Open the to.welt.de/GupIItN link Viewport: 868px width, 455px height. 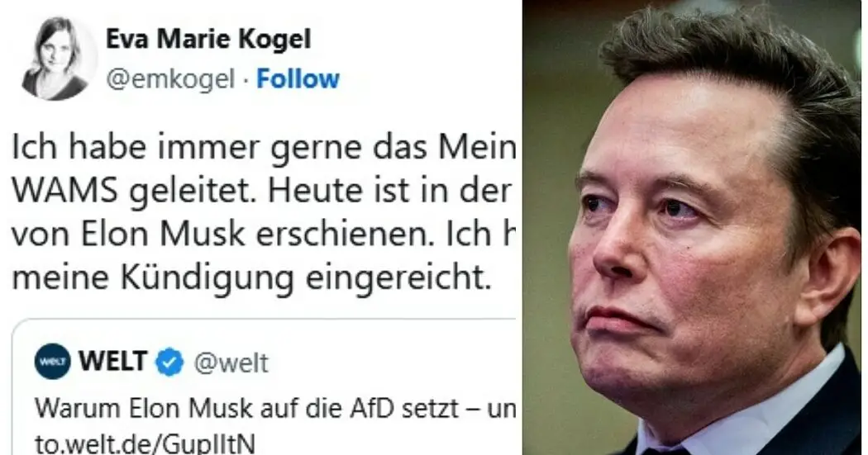tap(145, 443)
